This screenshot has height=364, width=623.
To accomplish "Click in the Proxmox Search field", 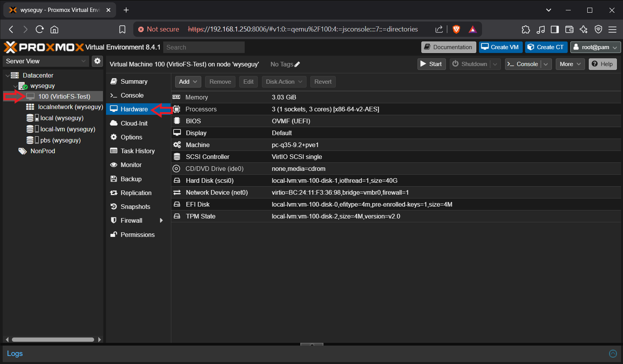I will coord(204,47).
